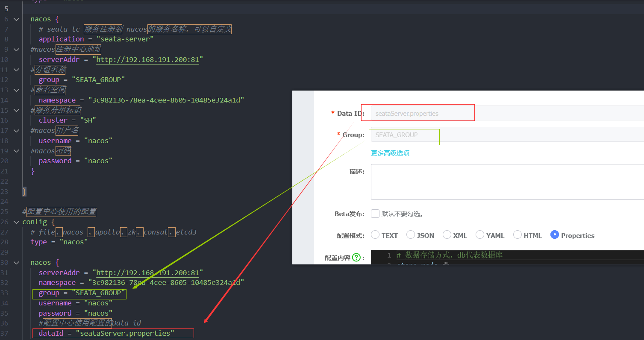Open the 更多高级选项 link
Viewport: 644px width, 340px height.
(390, 153)
